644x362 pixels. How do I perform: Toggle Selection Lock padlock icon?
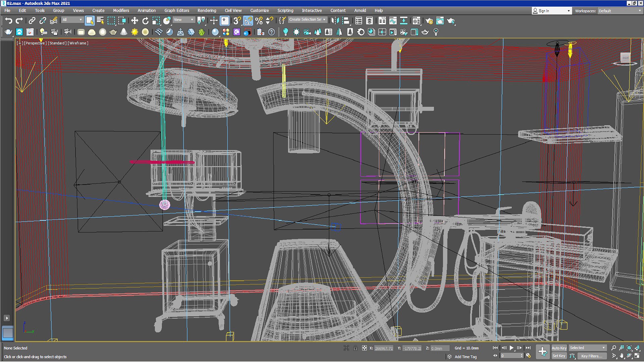coord(355,348)
